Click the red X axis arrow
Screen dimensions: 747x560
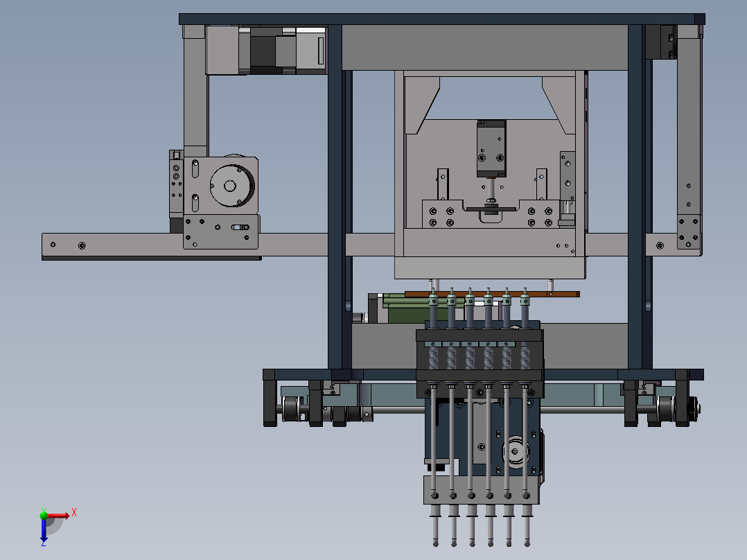[67, 516]
